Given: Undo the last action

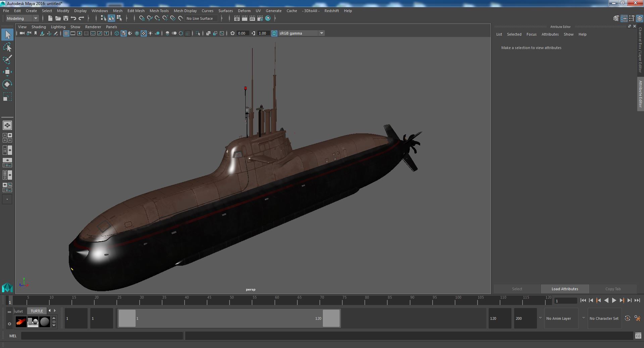Looking at the screenshot, I should [73, 18].
